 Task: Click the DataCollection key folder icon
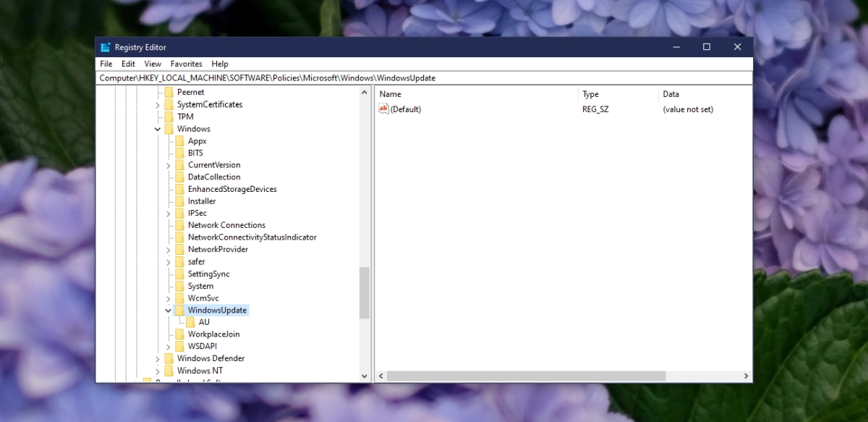[x=180, y=177]
